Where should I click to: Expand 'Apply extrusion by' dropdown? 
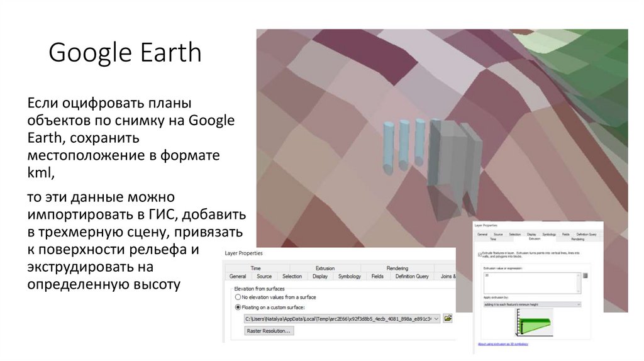pos(532,304)
